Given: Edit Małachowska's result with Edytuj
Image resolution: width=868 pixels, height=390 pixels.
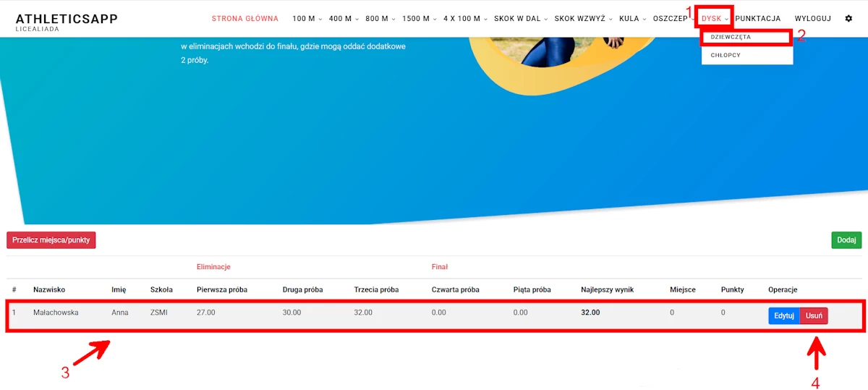Looking at the screenshot, I should pos(784,315).
